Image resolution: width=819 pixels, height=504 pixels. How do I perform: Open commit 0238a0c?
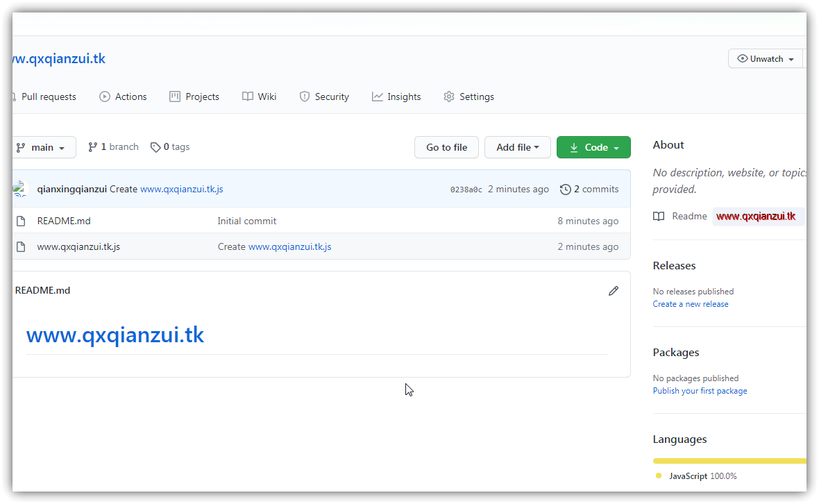point(466,189)
